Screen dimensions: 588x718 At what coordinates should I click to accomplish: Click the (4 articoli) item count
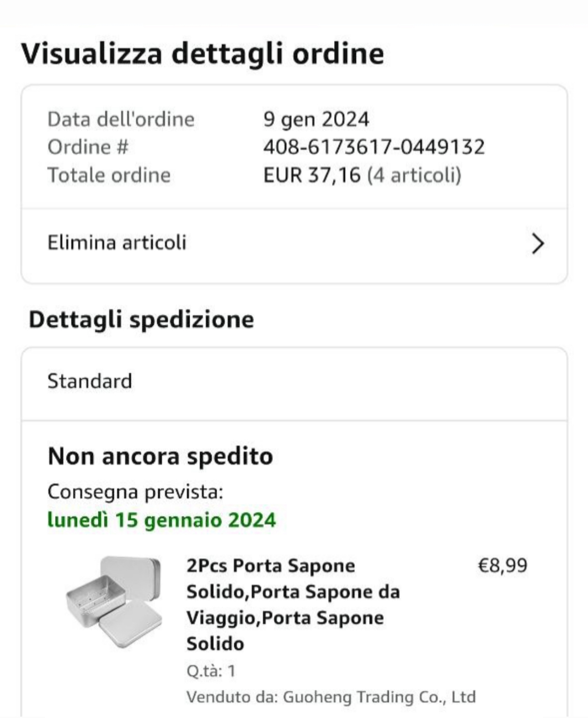click(414, 175)
